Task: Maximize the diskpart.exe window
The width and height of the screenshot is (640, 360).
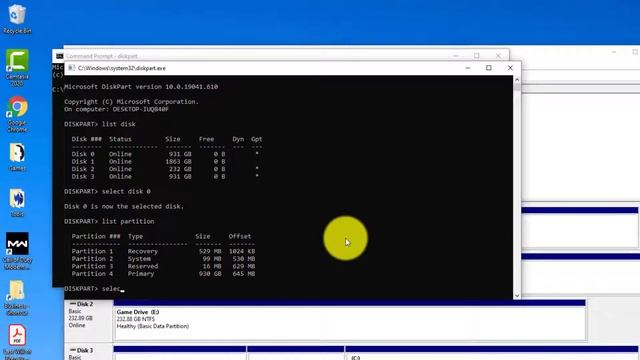Action: [489, 68]
